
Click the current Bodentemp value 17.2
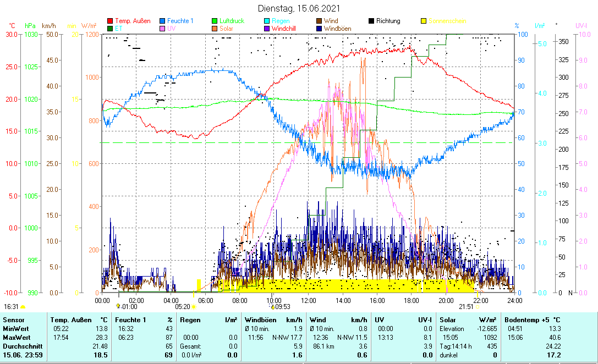point(554,355)
